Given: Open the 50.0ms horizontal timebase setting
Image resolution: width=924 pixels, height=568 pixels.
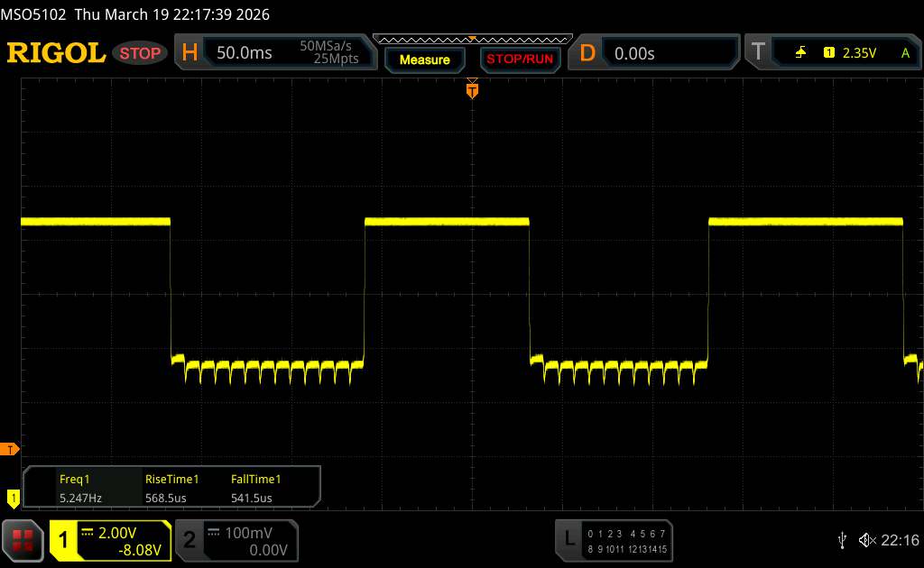Looking at the screenshot, I should pyautogui.click(x=245, y=53).
